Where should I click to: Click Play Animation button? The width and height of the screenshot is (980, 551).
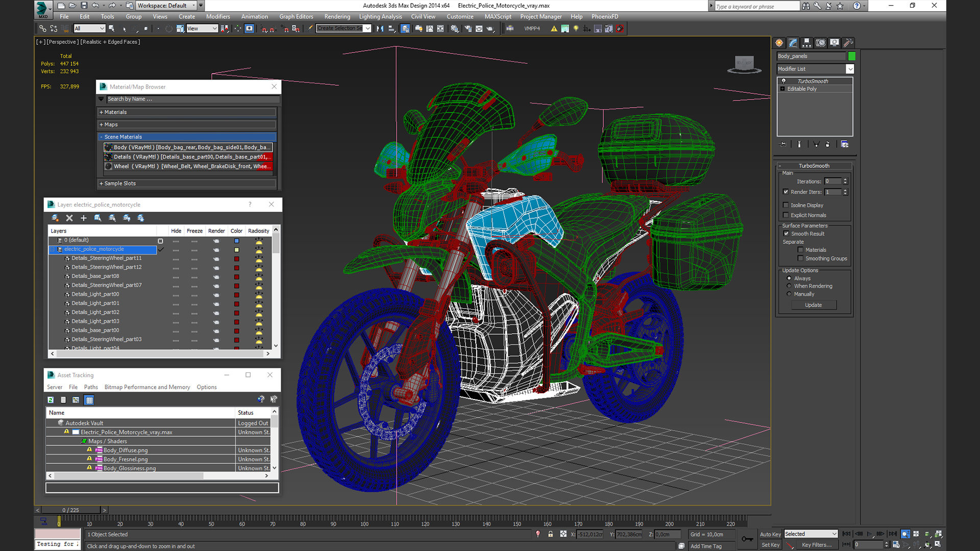coord(870,534)
